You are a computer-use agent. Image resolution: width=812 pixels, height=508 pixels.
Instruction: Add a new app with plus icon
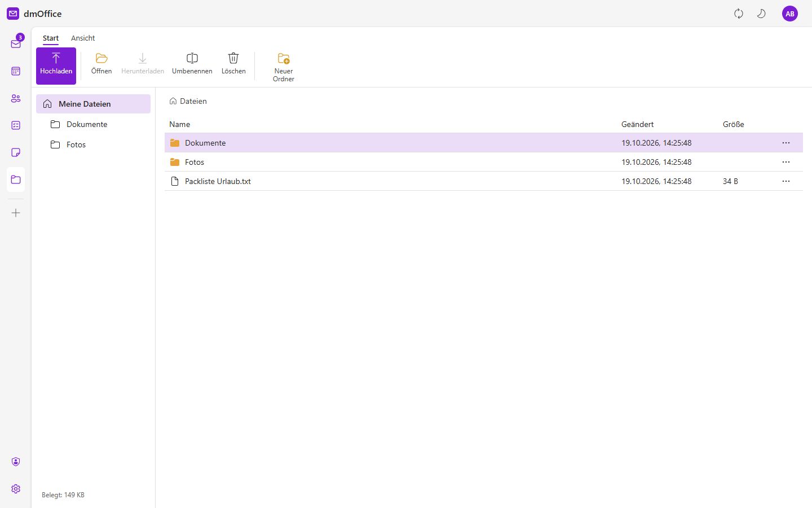point(16,213)
